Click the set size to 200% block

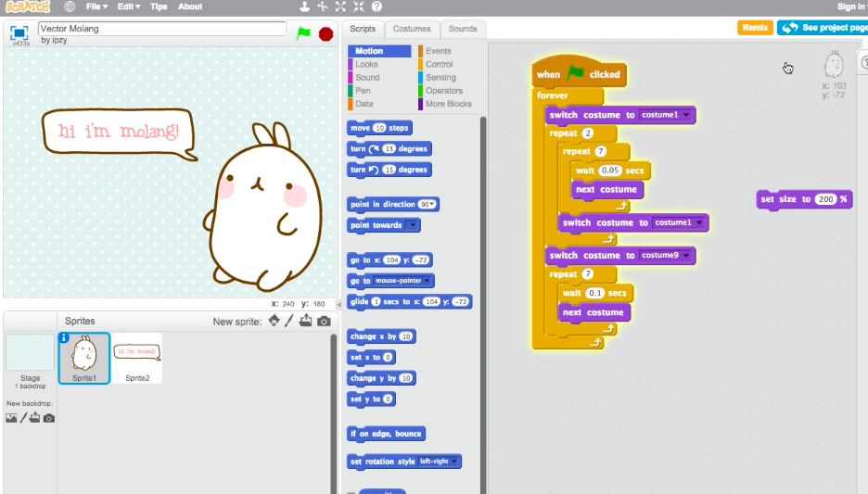tap(804, 199)
